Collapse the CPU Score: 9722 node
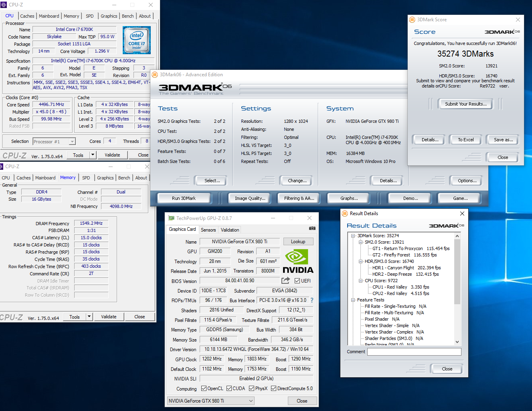Screen dimensions: 532x411 [361, 281]
